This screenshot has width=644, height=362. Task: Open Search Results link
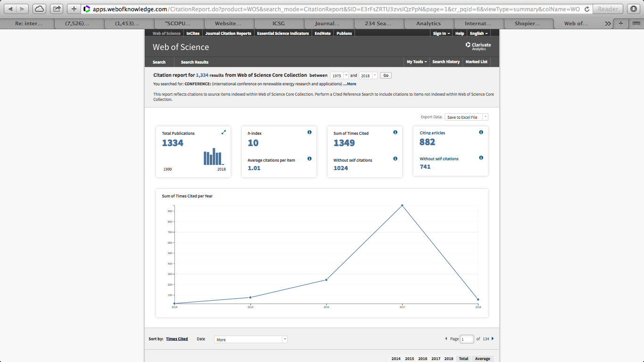[195, 62]
